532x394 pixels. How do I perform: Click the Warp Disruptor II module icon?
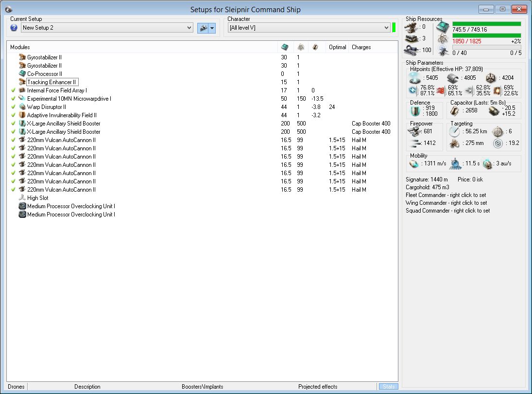point(22,107)
